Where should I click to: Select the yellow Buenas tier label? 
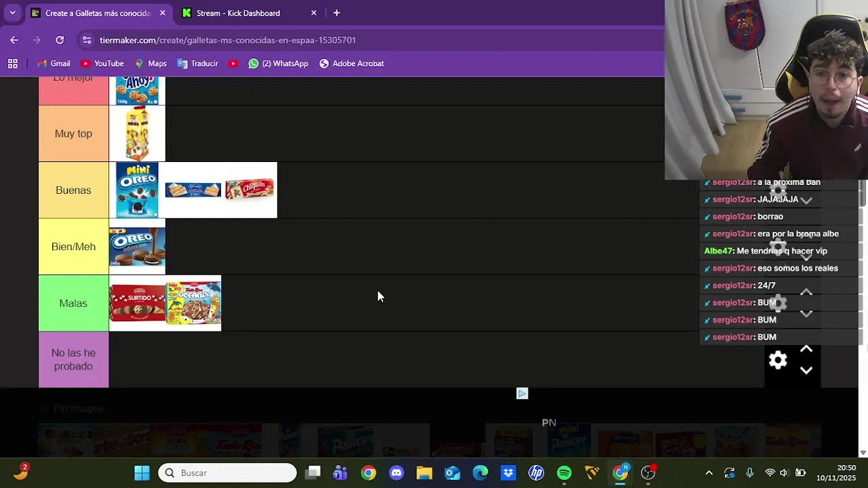point(73,190)
